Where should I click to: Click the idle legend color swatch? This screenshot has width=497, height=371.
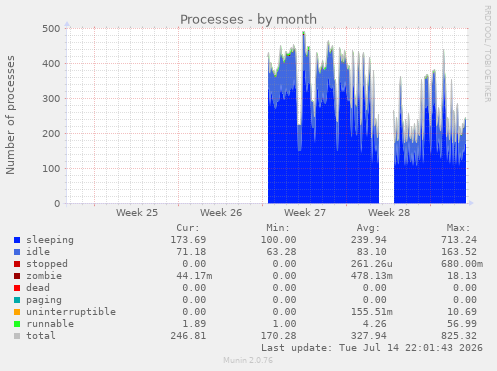pyautogui.click(x=17, y=252)
